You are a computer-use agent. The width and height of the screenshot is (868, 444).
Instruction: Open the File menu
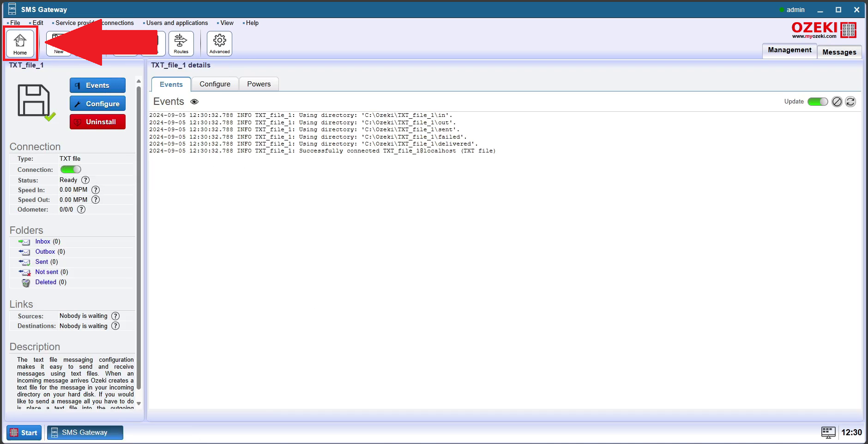(x=15, y=23)
